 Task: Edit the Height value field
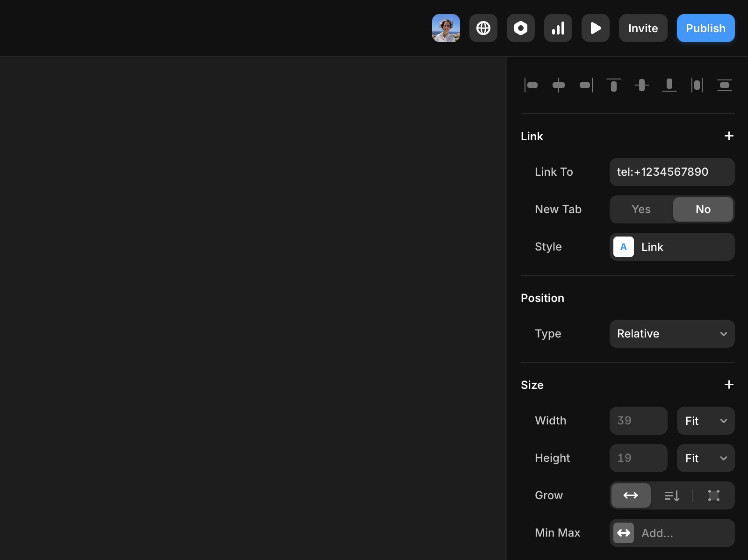tap(638, 458)
